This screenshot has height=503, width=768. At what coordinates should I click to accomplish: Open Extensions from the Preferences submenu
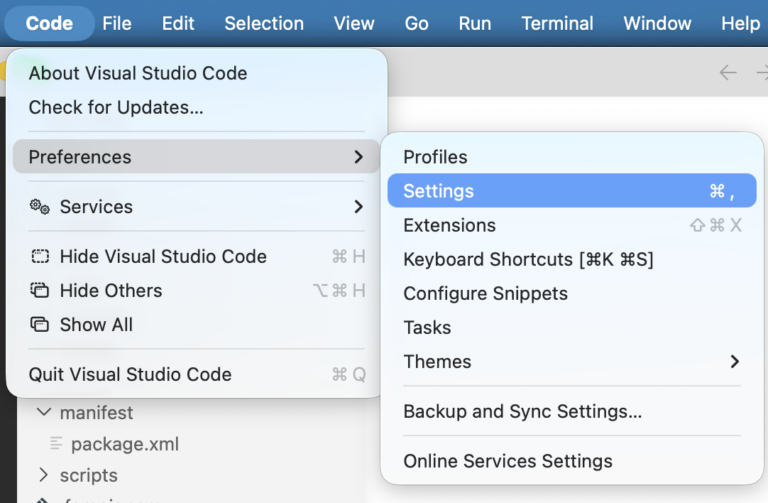tap(572, 225)
